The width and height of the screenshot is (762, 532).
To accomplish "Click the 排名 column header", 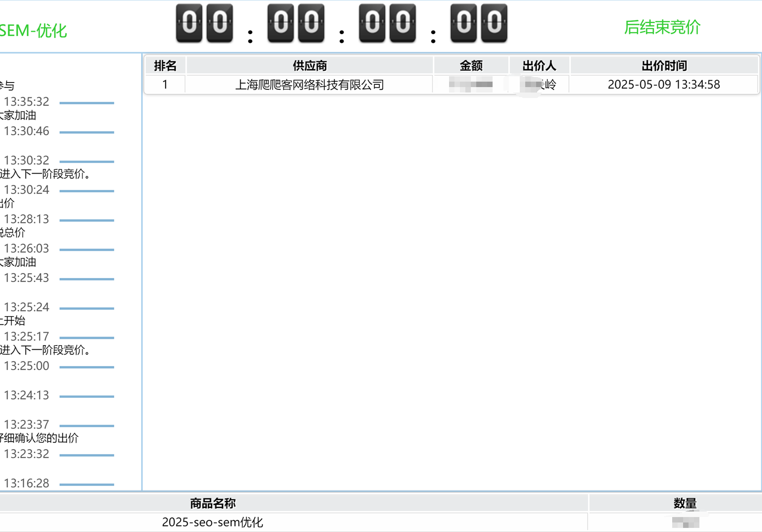I will 165,66.
